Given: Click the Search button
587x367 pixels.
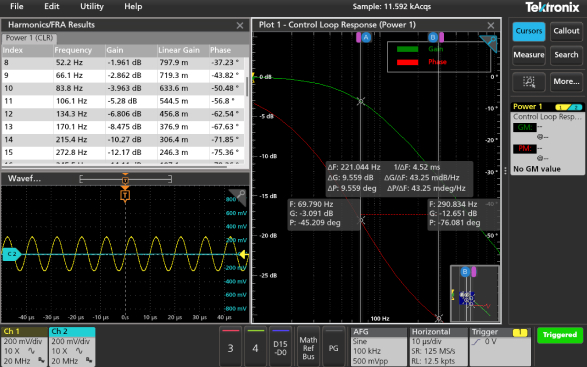Looking at the screenshot, I should 566,55.
